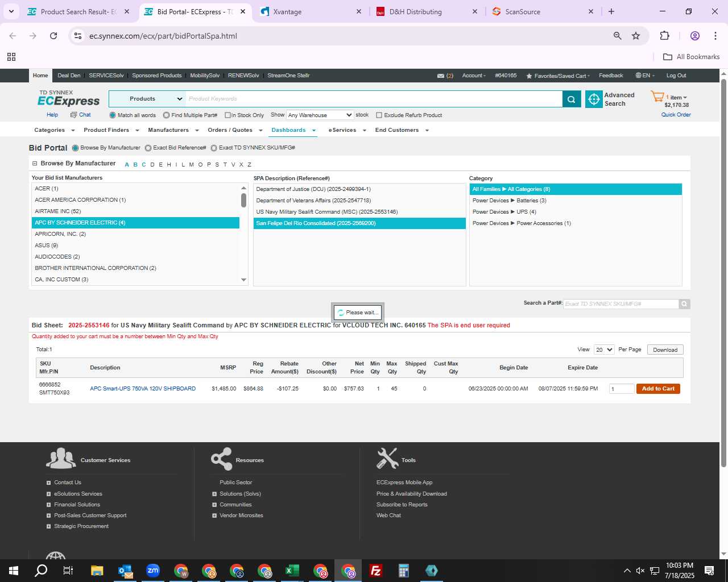This screenshot has width=728, height=582.
Task: Open the shopping cart icon
Action: 657,97
